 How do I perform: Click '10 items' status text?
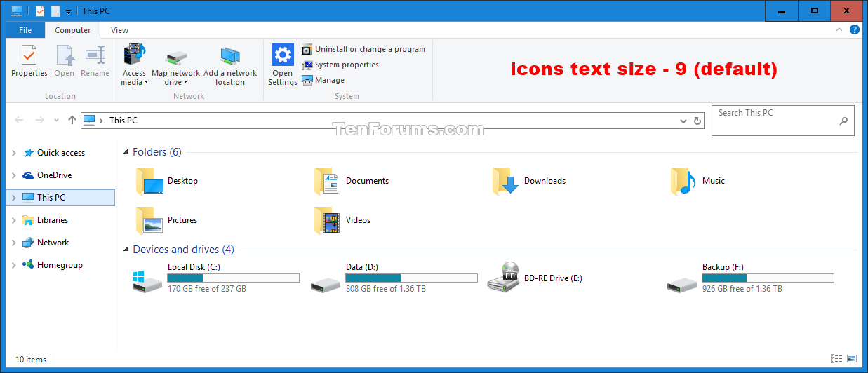point(31,360)
